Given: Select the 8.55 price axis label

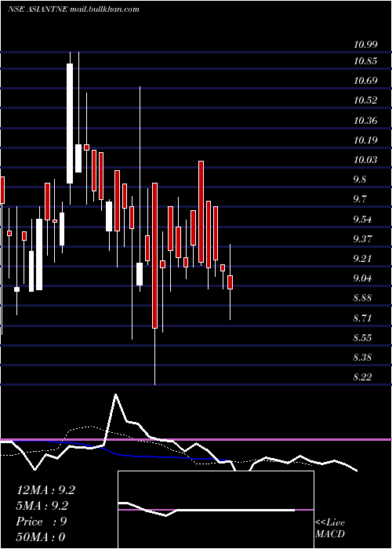Looking at the screenshot, I should click(362, 338).
